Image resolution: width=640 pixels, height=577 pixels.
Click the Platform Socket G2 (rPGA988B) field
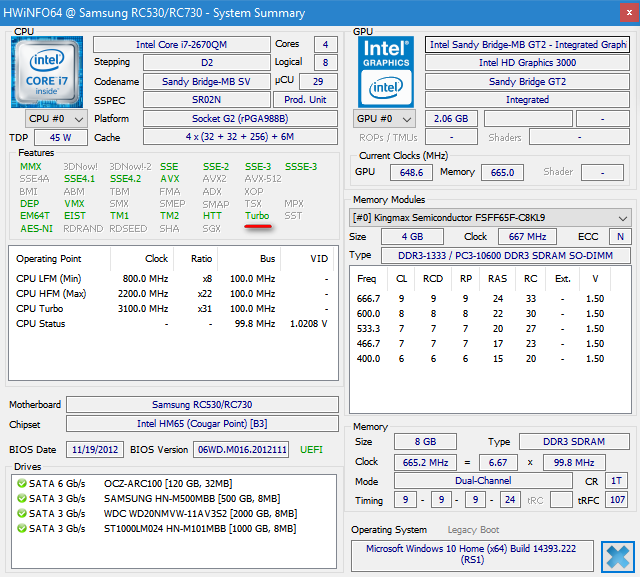pyautogui.click(x=240, y=119)
